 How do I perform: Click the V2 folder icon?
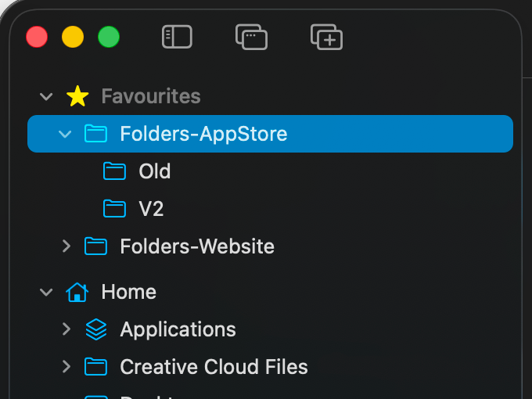(x=114, y=209)
